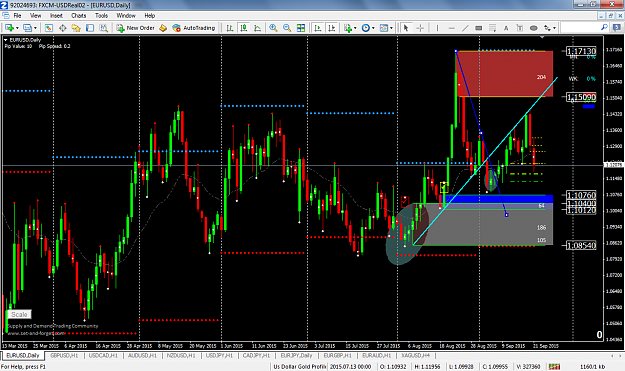Screen dimensions: 625x371
Task: Switch to the AUDUSD,H1 chart tab
Action: (x=142, y=355)
